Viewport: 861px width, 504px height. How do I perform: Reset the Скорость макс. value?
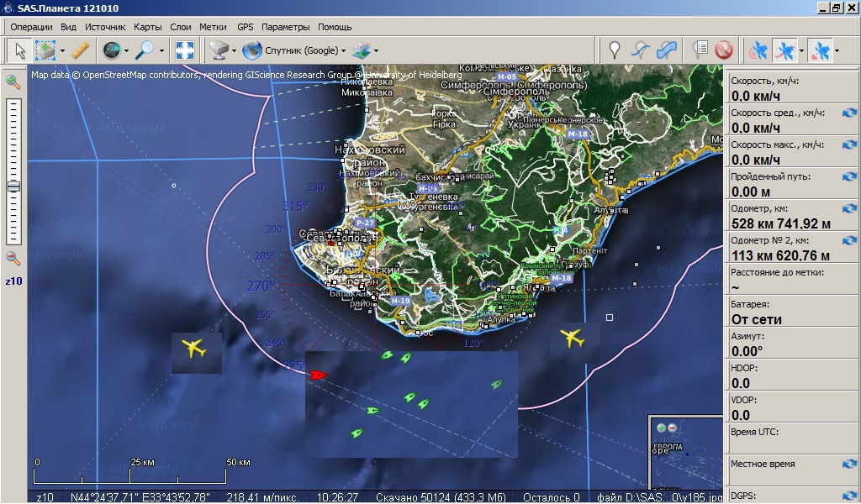849,144
